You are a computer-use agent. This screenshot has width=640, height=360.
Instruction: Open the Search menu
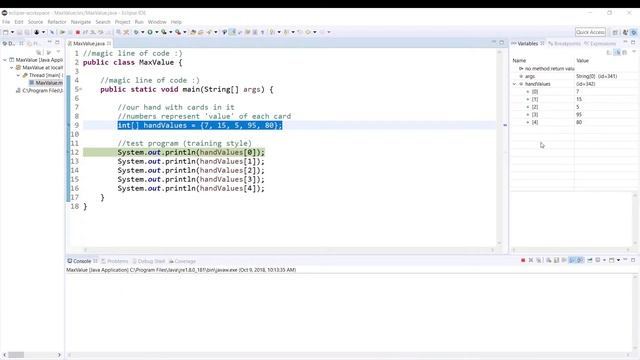pyautogui.click(x=103, y=22)
